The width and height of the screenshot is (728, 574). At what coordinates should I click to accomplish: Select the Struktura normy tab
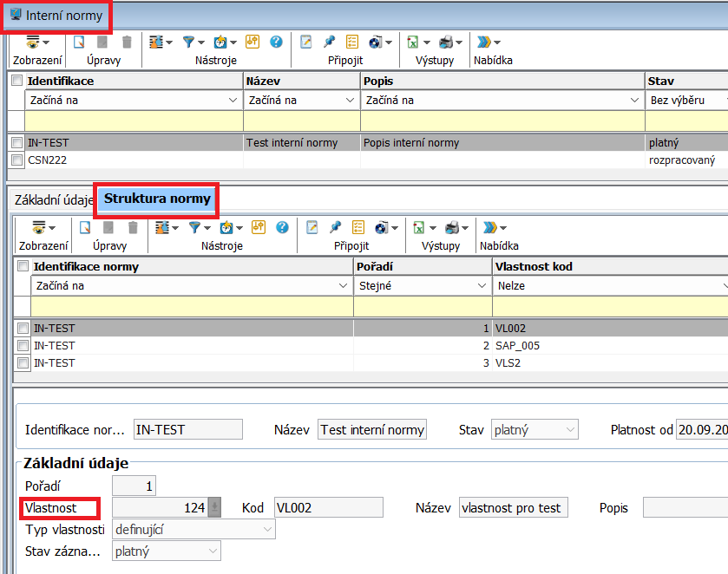coord(157,199)
